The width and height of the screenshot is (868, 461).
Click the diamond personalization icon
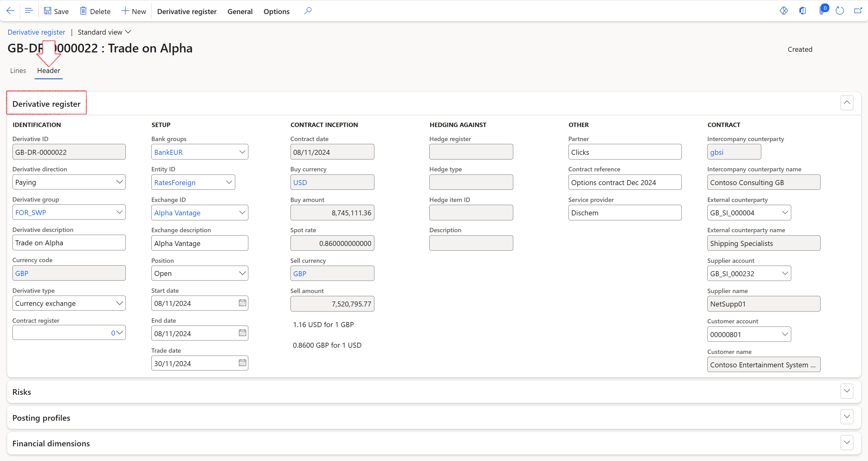784,11
